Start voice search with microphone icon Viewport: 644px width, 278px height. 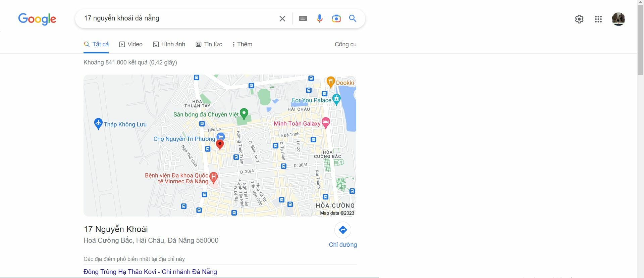click(x=320, y=19)
